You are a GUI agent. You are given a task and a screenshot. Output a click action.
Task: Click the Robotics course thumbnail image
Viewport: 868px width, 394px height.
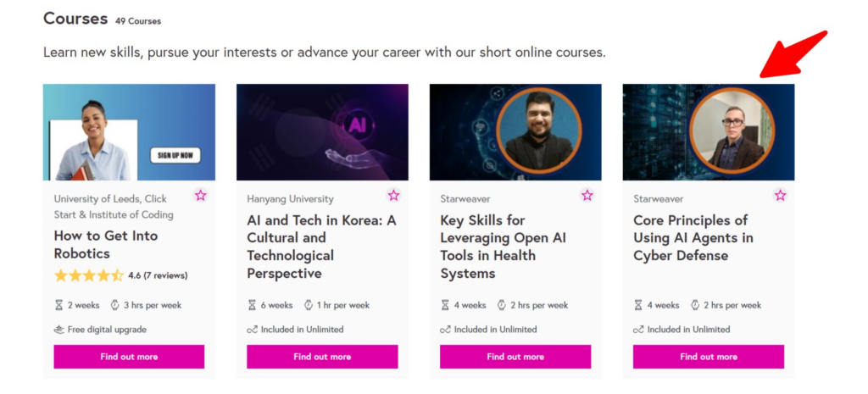[x=129, y=132]
